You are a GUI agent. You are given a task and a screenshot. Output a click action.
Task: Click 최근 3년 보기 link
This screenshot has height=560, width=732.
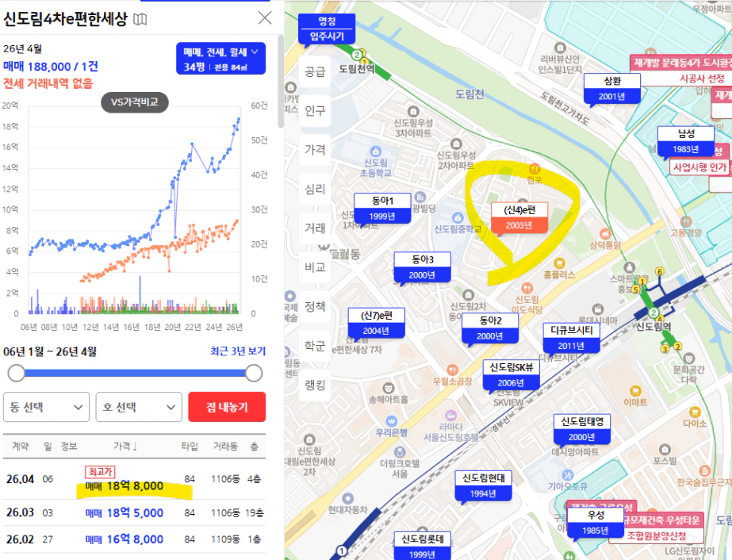click(x=238, y=351)
